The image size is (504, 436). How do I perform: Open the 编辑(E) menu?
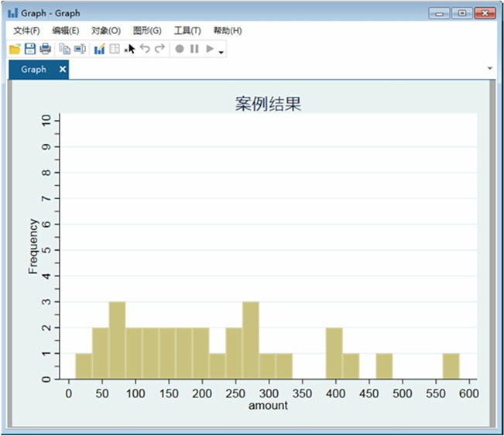pos(66,31)
